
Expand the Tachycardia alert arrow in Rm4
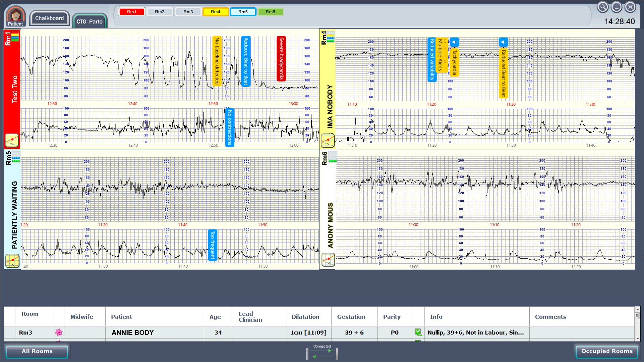[455, 42]
